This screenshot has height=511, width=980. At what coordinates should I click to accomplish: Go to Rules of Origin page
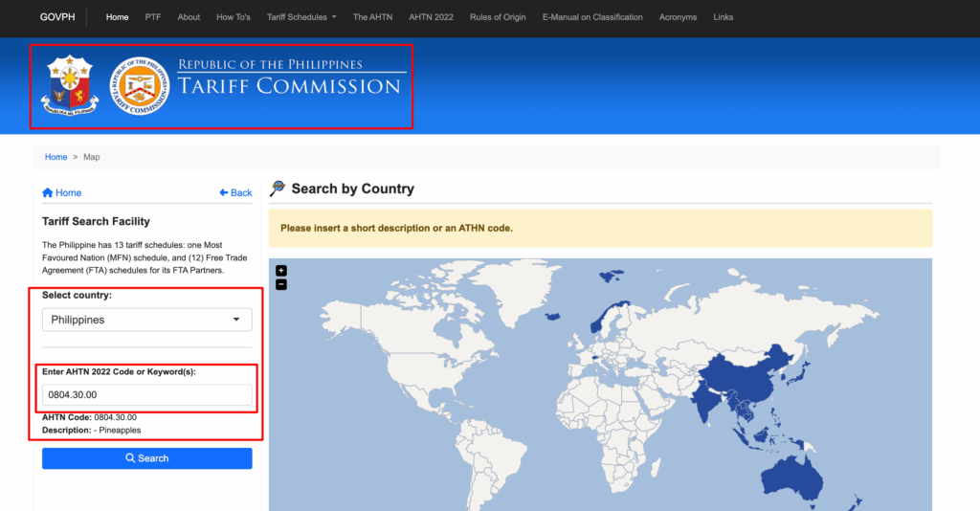(498, 17)
